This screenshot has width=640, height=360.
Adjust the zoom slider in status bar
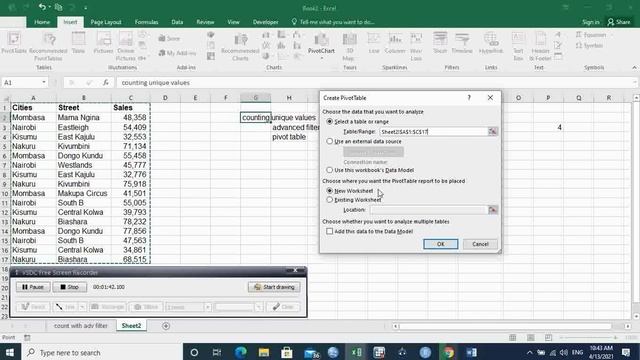(588, 338)
